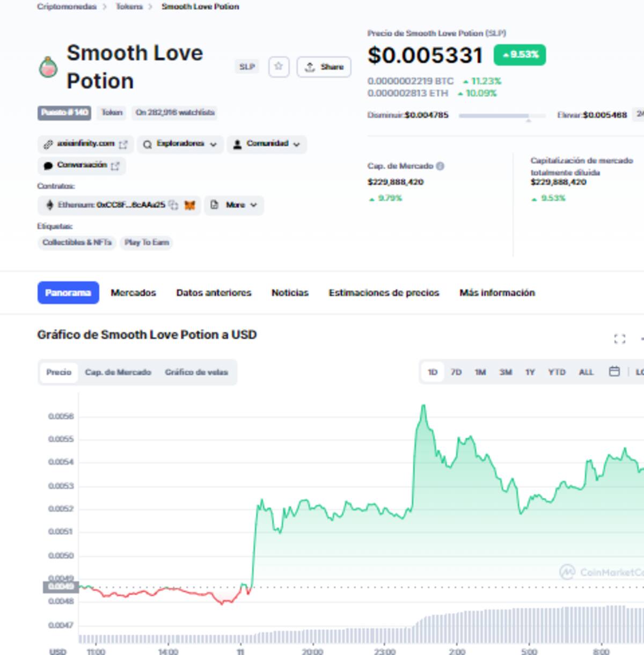Select the 7D chart time range

pyautogui.click(x=456, y=372)
